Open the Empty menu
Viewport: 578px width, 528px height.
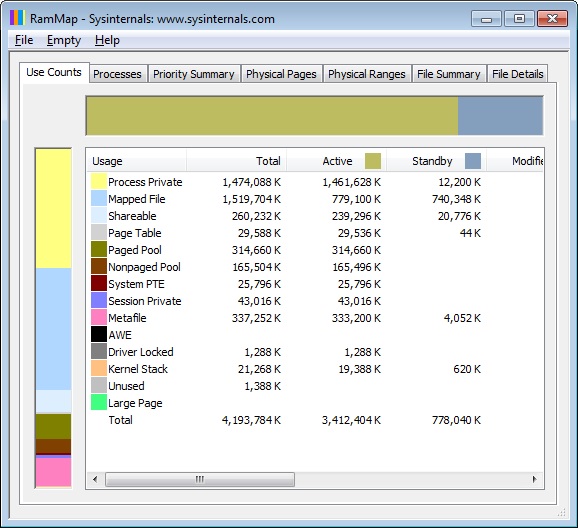(64, 40)
